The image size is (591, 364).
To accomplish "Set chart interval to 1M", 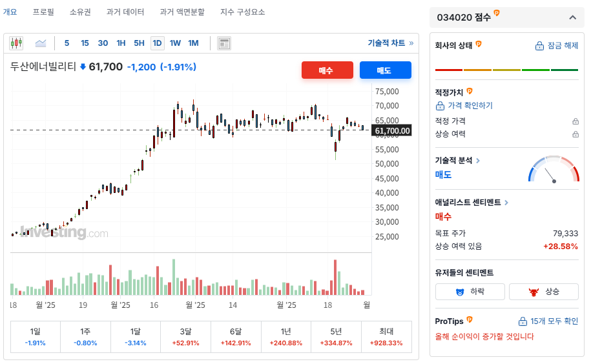I will coord(193,43).
